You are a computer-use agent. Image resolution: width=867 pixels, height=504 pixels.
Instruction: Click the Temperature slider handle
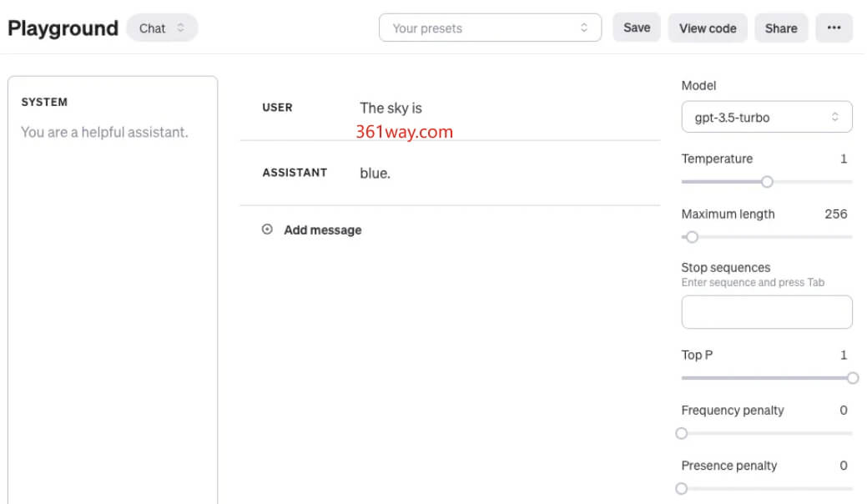tap(767, 182)
